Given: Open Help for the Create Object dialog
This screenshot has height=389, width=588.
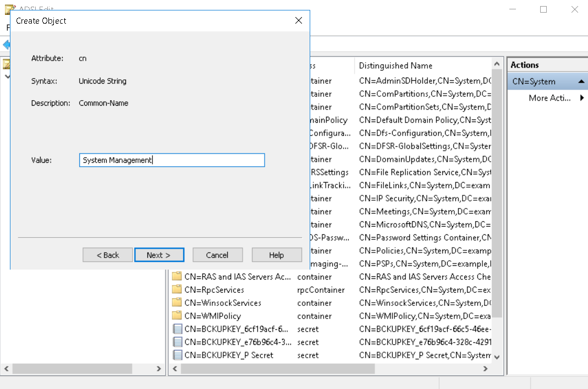Looking at the screenshot, I should pyautogui.click(x=277, y=255).
